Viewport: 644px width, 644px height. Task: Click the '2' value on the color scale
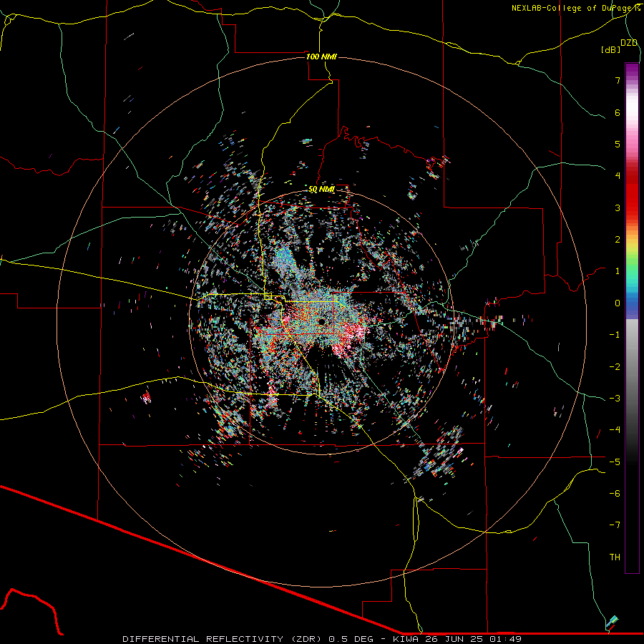click(x=618, y=240)
